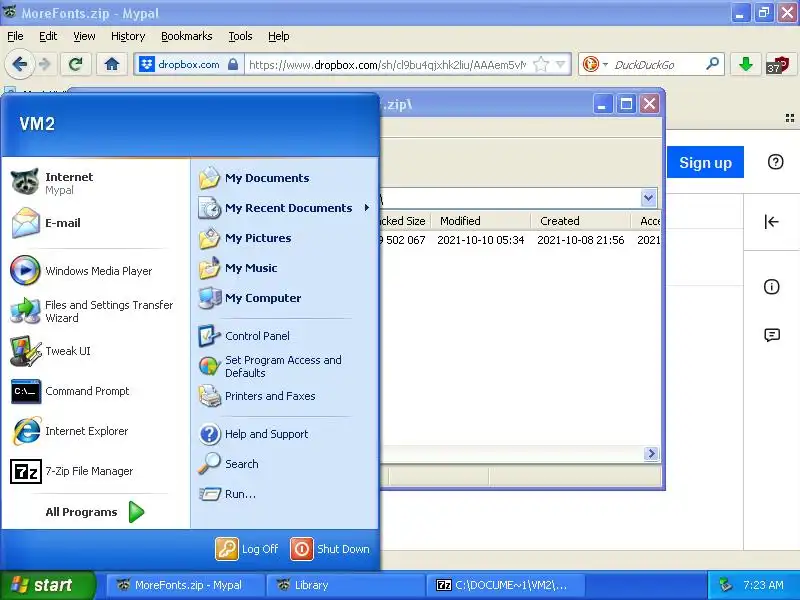Click the Dropbox Sign up button
The width and height of the screenshot is (800, 600).
[x=705, y=162]
